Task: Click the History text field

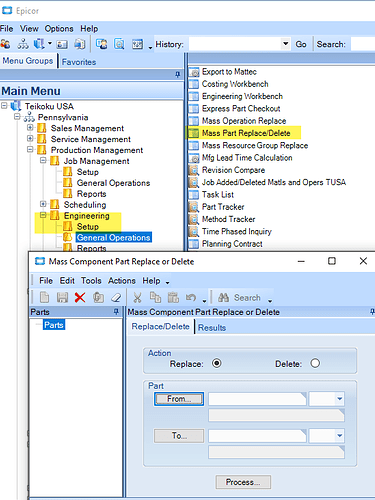Action: click(x=235, y=44)
